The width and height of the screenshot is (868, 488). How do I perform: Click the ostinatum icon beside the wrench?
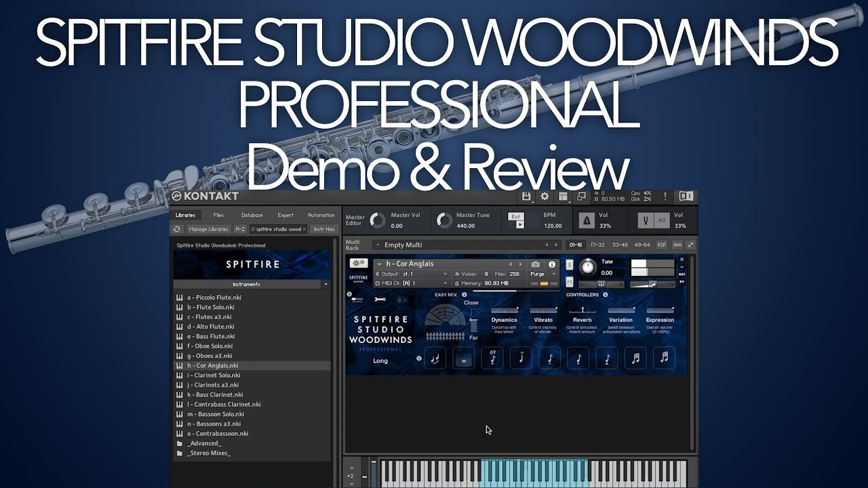click(402, 300)
